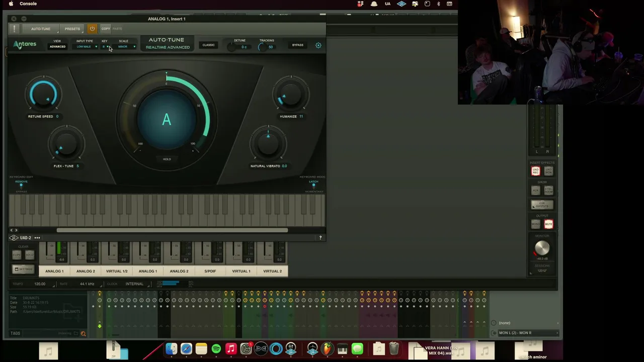Click the plugin help question mark

click(x=320, y=238)
